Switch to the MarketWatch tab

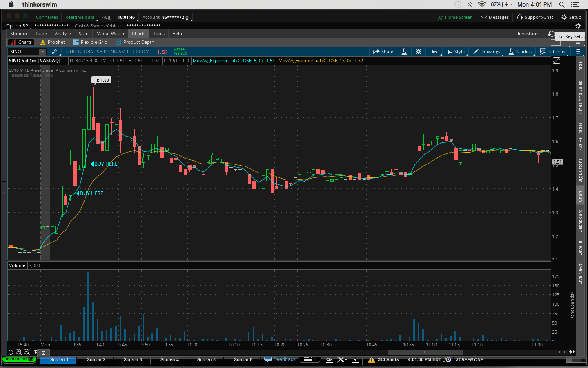110,34
